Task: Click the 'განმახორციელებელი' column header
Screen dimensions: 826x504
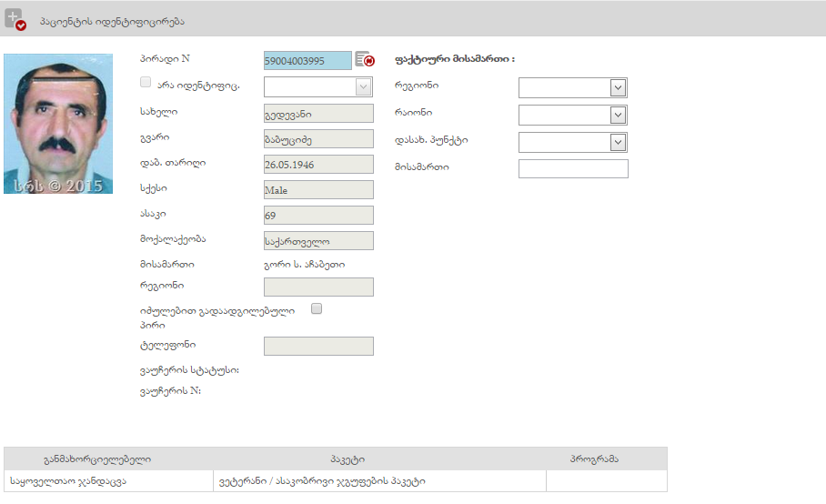Action: [97, 459]
